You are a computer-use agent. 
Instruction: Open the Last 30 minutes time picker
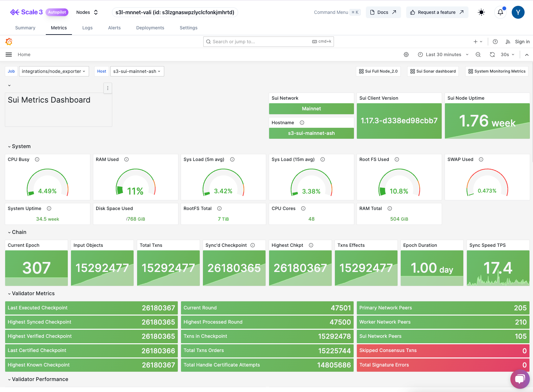click(443, 54)
